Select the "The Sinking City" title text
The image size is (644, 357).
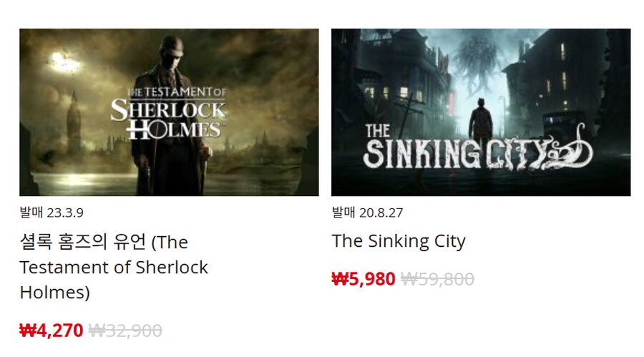[399, 241]
